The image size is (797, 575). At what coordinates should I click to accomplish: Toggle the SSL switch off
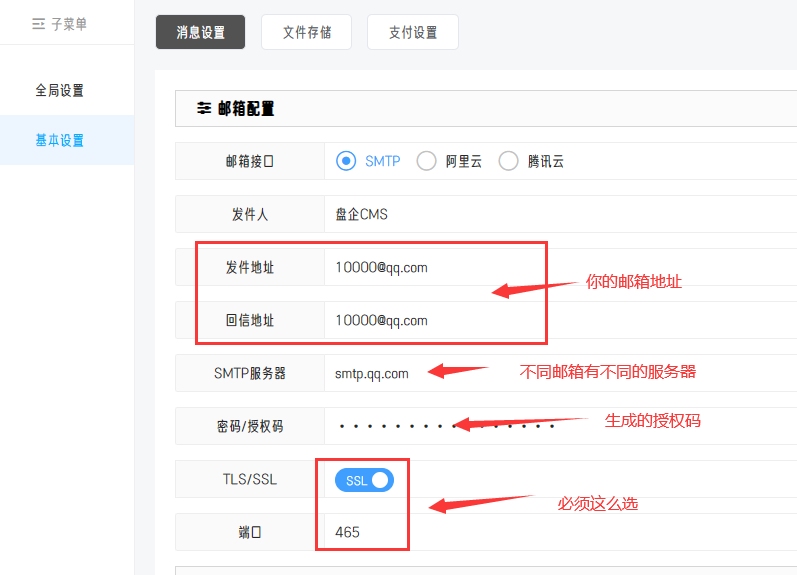[365, 480]
